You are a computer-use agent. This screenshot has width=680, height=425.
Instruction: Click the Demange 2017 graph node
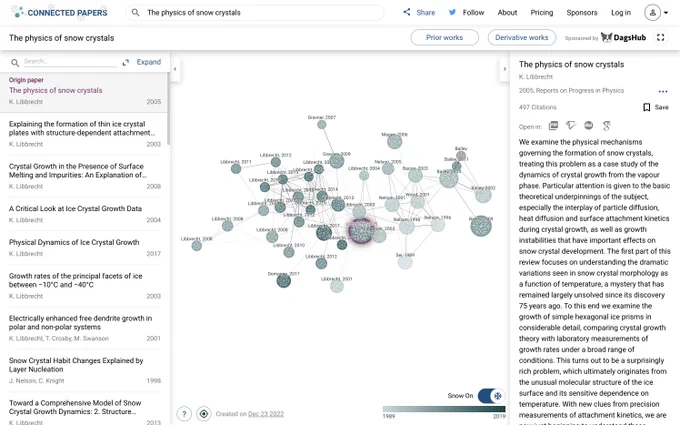[x=284, y=281]
